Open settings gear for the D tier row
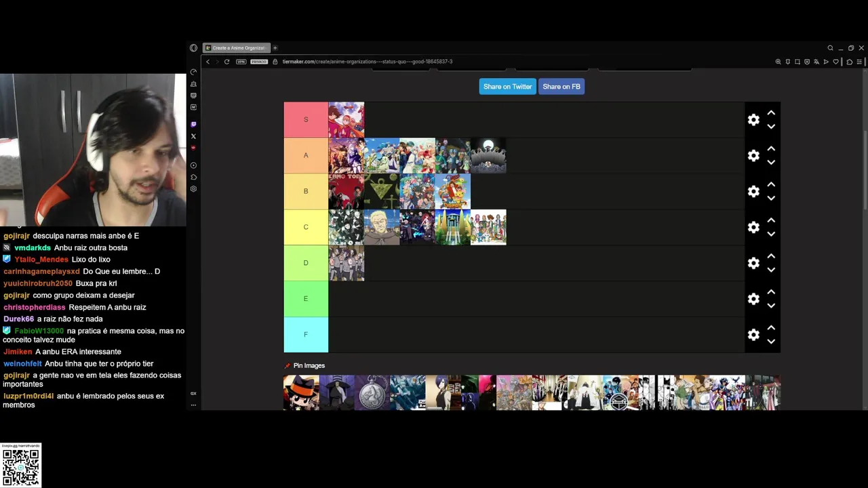 tap(753, 263)
